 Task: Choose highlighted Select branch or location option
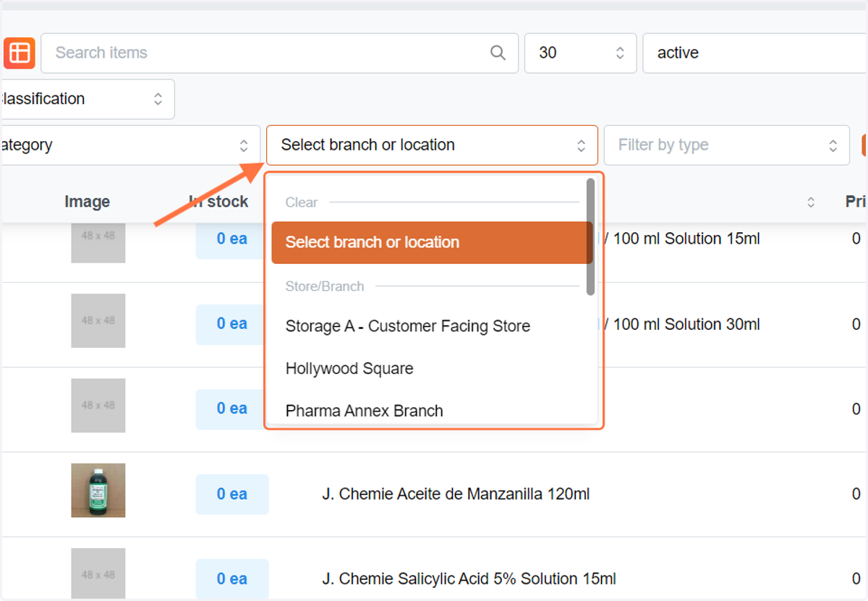click(432, 242)
